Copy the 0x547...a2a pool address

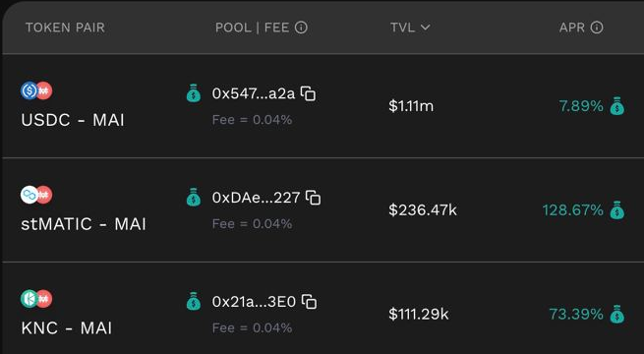tap(308, 93)
